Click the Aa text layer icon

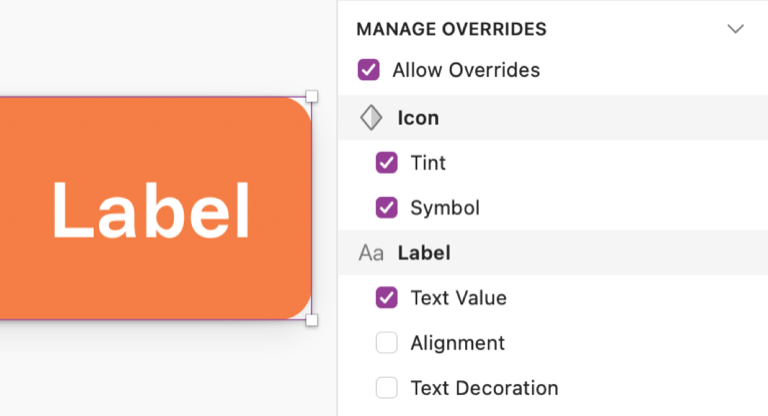[371, 253]
